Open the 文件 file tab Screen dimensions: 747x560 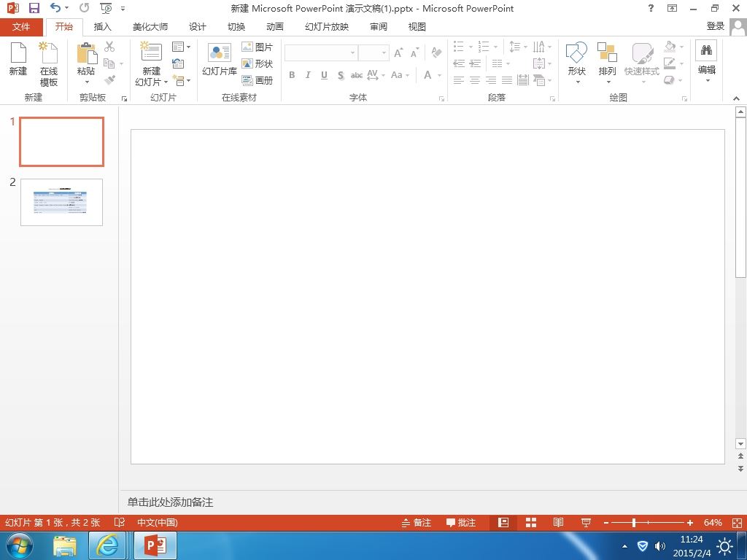pyautogui.click(x=21, y=27)
